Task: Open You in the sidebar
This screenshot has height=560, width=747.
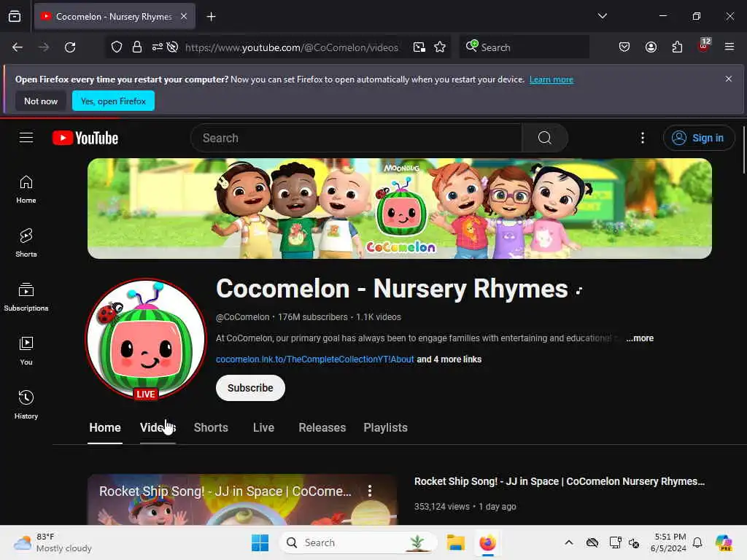Action: point(26,351)
